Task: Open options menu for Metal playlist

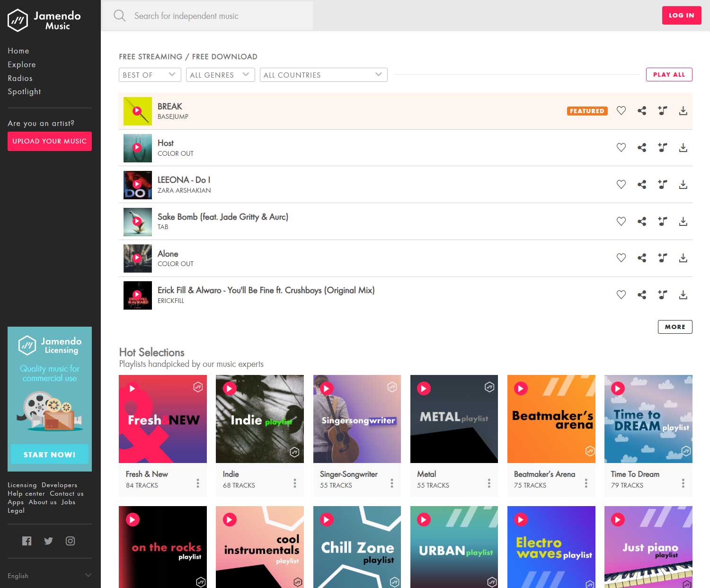Action: tap(489, 483)
